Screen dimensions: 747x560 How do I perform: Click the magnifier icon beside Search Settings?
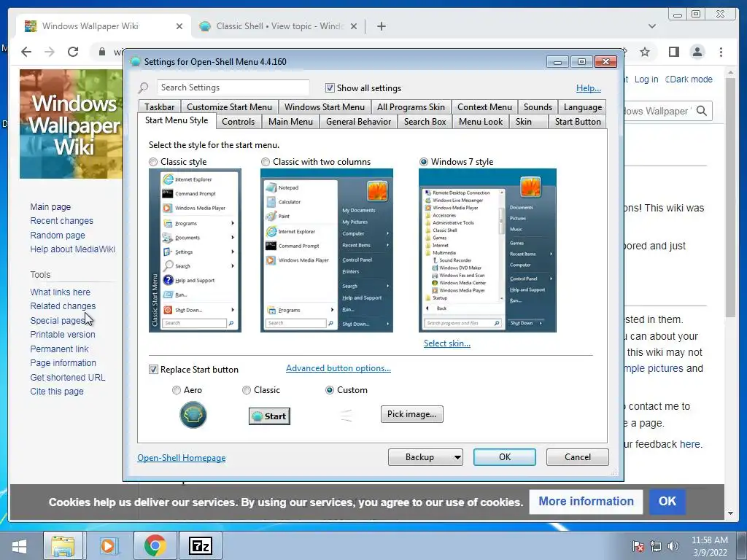(x=144, y=87)
